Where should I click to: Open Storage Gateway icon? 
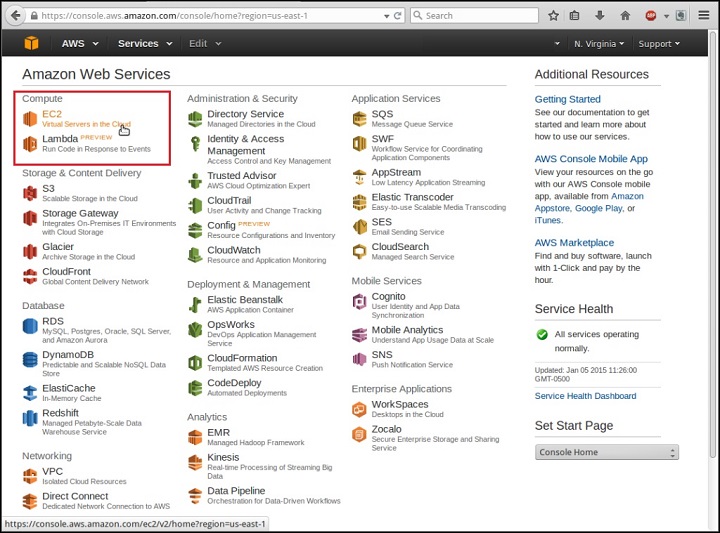click(x=30, y=218)
